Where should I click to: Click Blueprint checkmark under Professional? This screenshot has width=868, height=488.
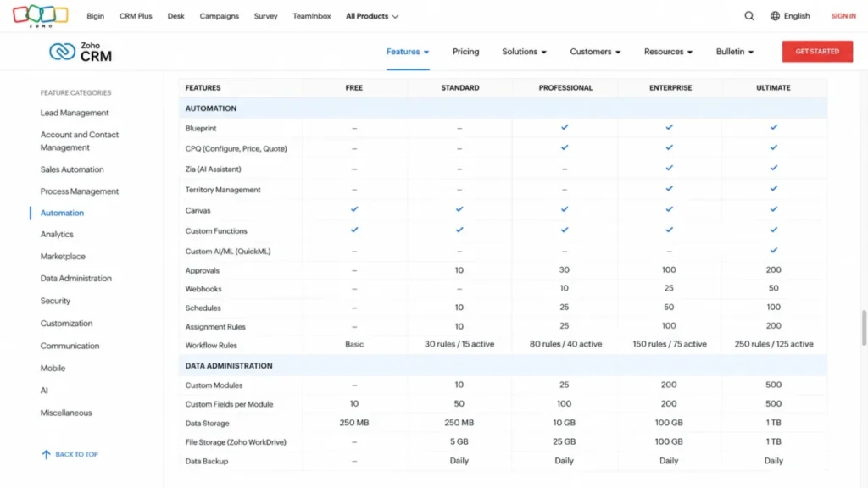tap(564, 127)
